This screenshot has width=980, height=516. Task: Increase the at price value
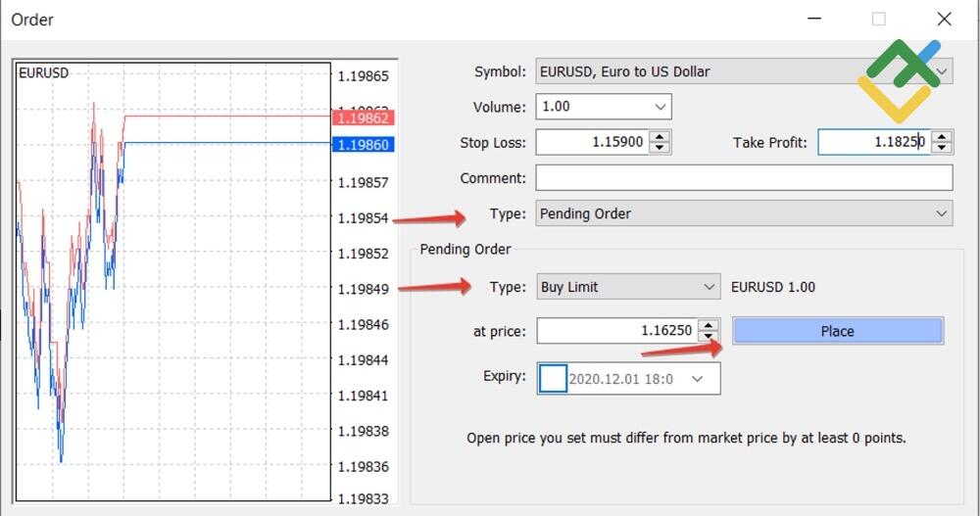point(710,325)
